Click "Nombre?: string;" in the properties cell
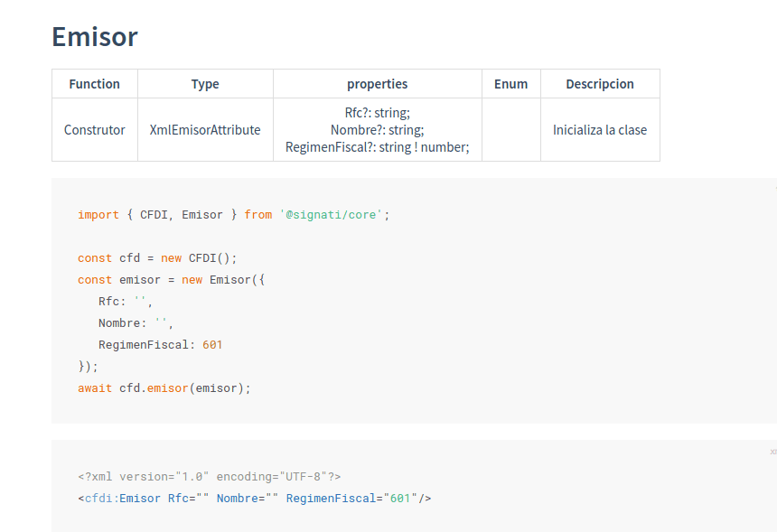Image resolution: width=777 pixels, height=532 pixels. coord(378,130)
